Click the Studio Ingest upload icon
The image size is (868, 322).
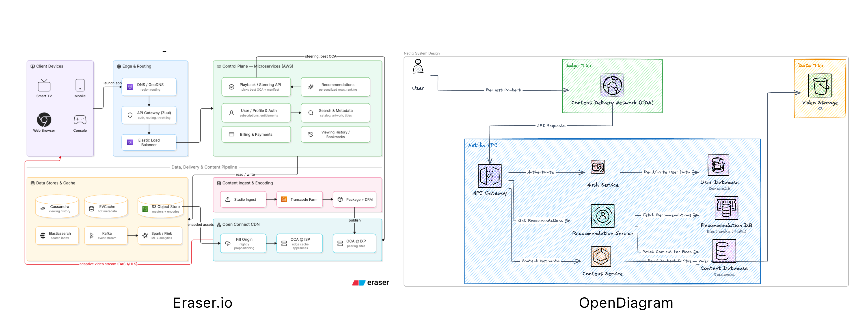point(228,199)
